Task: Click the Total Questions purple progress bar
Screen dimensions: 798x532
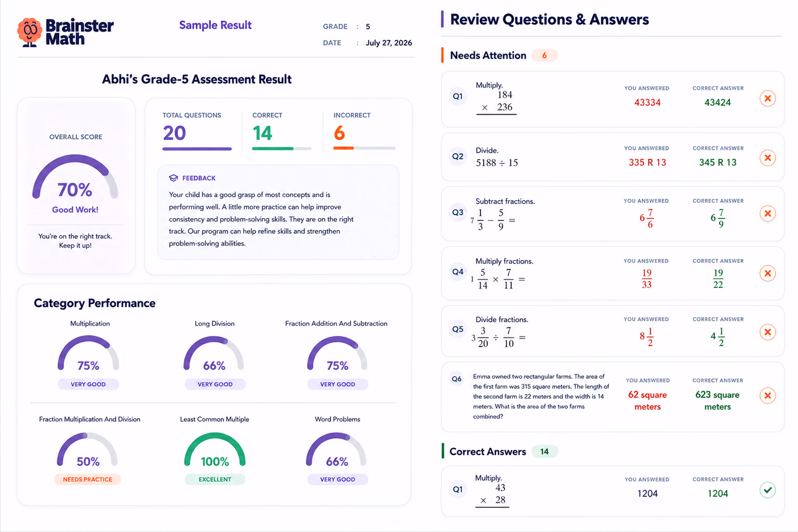Action: pyautogui.click(x=197, y=149)
